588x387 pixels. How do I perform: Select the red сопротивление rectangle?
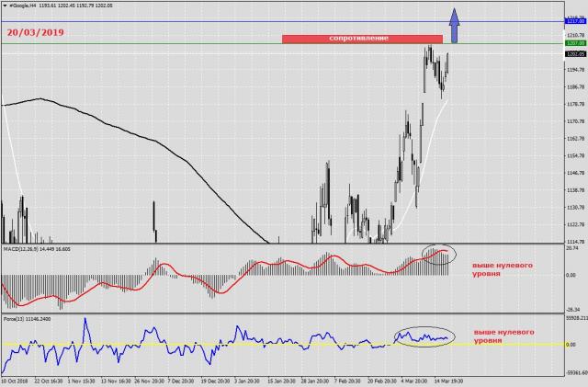tap(362, 38)
